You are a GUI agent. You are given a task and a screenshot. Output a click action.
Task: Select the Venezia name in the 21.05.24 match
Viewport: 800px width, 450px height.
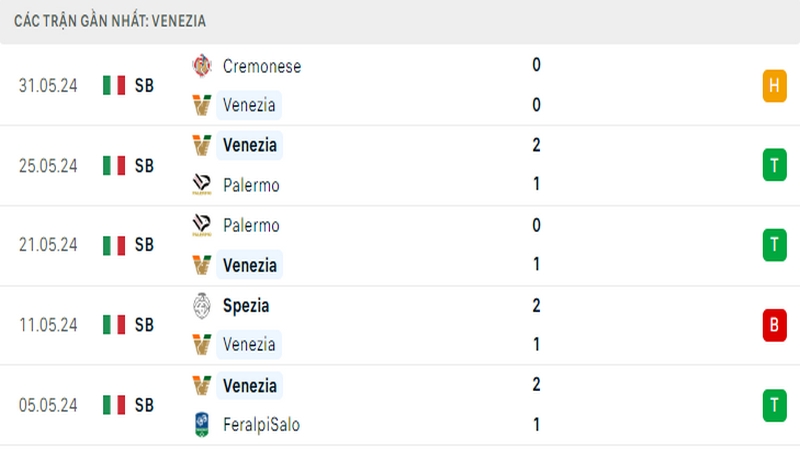[249, 265]
